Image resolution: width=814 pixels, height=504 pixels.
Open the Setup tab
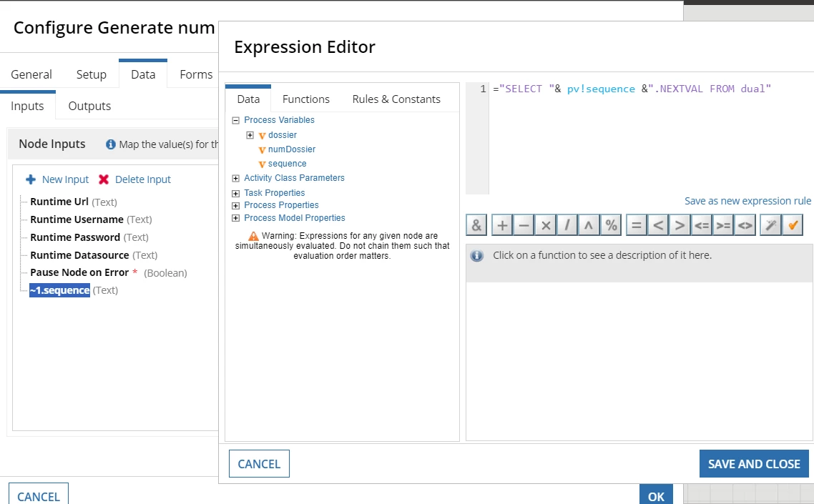coord(92,75)
